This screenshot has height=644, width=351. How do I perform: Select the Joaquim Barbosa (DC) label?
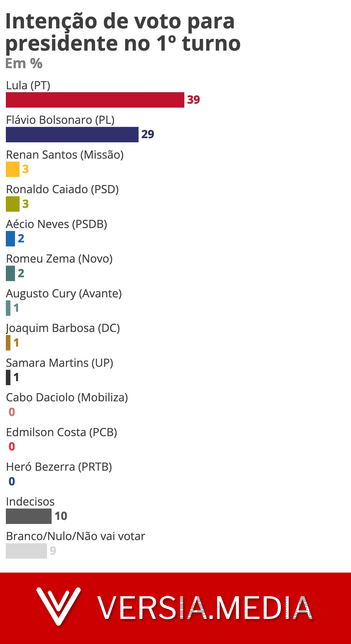pyautogui.click(x=63, y=328)
